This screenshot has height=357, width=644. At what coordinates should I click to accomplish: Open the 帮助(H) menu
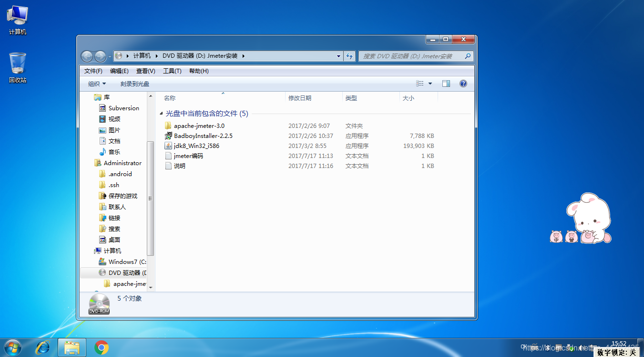[x=199, y=71]
